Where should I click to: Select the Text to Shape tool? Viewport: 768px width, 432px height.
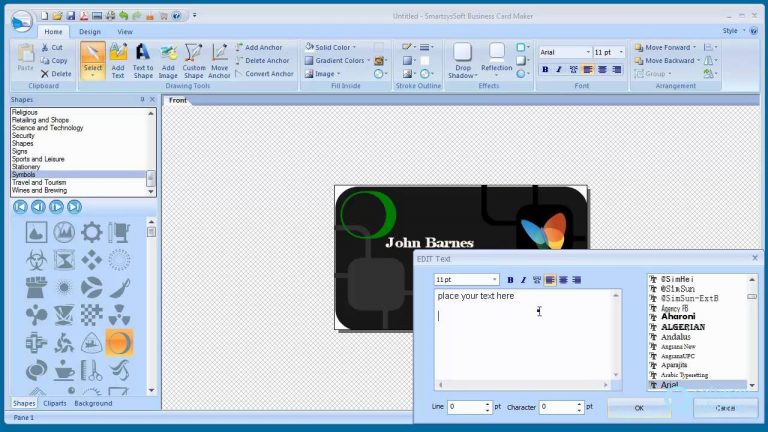(143, 60)
